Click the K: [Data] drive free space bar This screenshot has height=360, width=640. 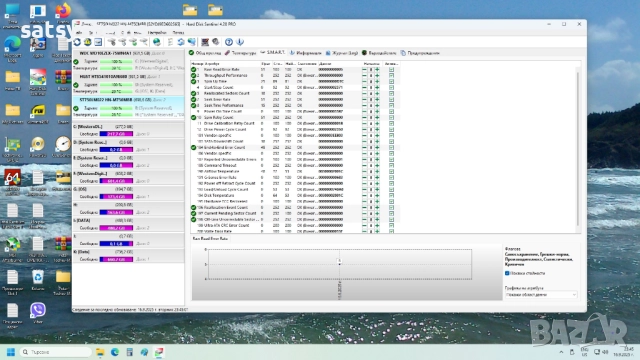116,260
